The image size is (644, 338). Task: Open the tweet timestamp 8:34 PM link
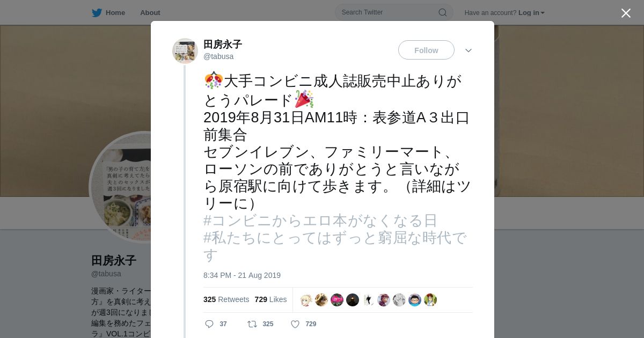click(242, 275)
